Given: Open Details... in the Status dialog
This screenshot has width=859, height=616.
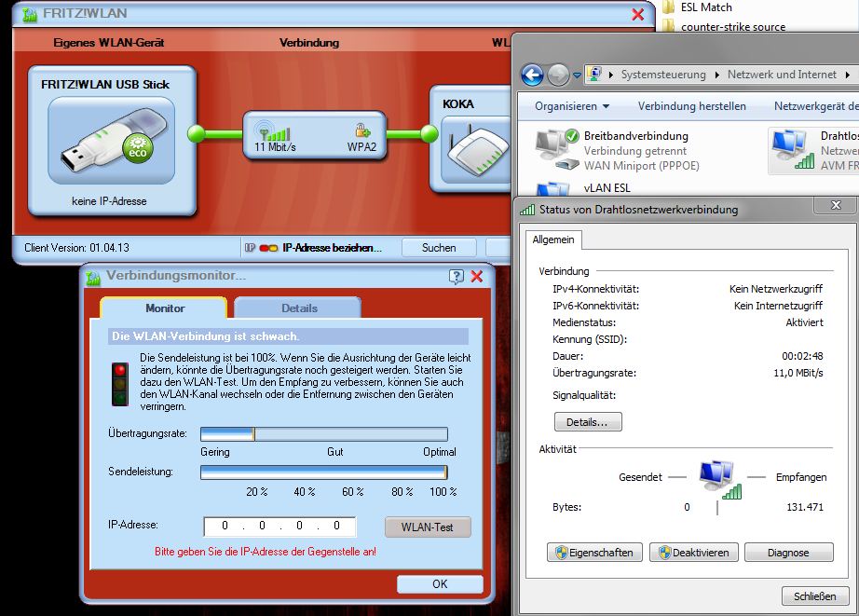Looking at the screenshot, I should pyautogui.click(x=588, y=422).
